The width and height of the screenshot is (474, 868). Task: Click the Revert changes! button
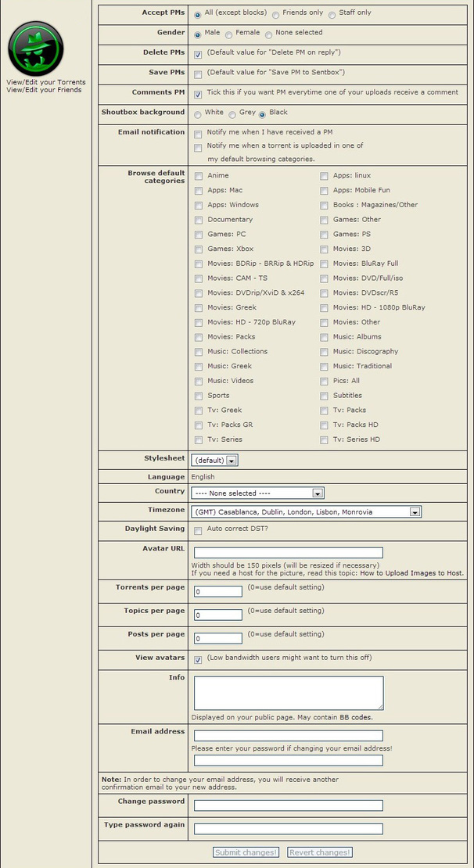pos(319,852)
